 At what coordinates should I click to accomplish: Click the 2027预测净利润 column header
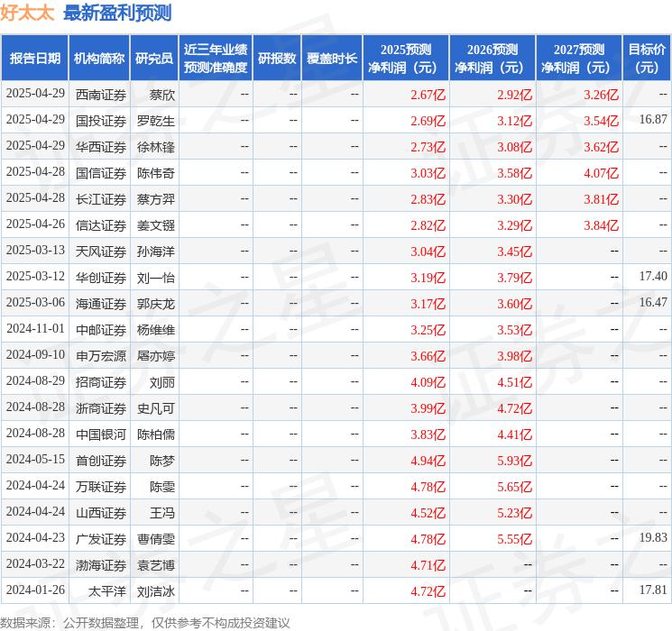(x=579, y=59)
